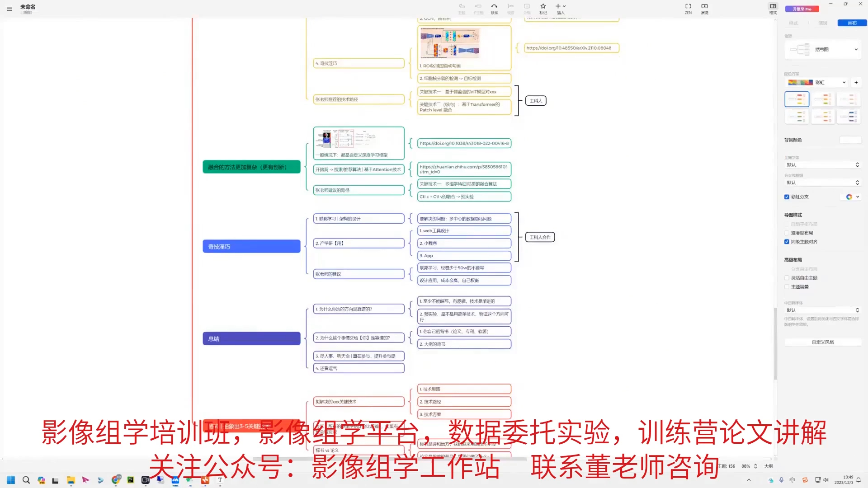Click the 子主题 (Subtopic) toolbar icon
The height and width of the screenshot is (488, 868).
[x=478, y=9]
